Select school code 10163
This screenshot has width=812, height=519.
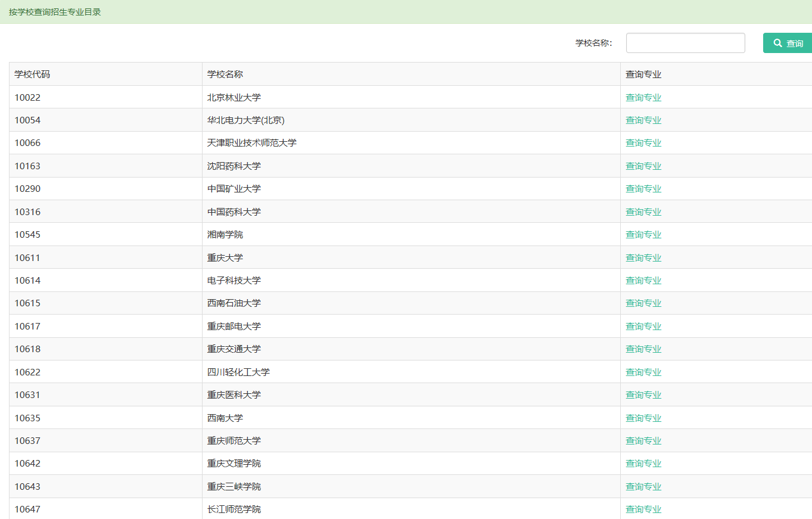point(27,166)
